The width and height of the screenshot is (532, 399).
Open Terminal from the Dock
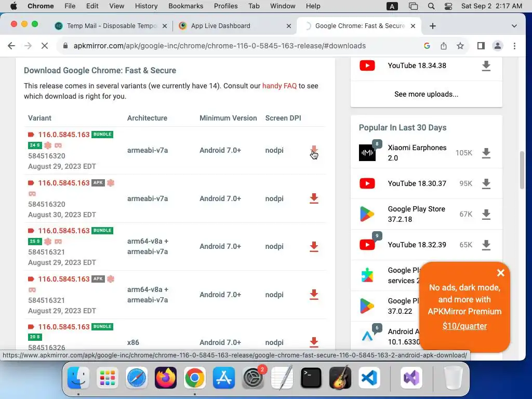tap(311, 378)
